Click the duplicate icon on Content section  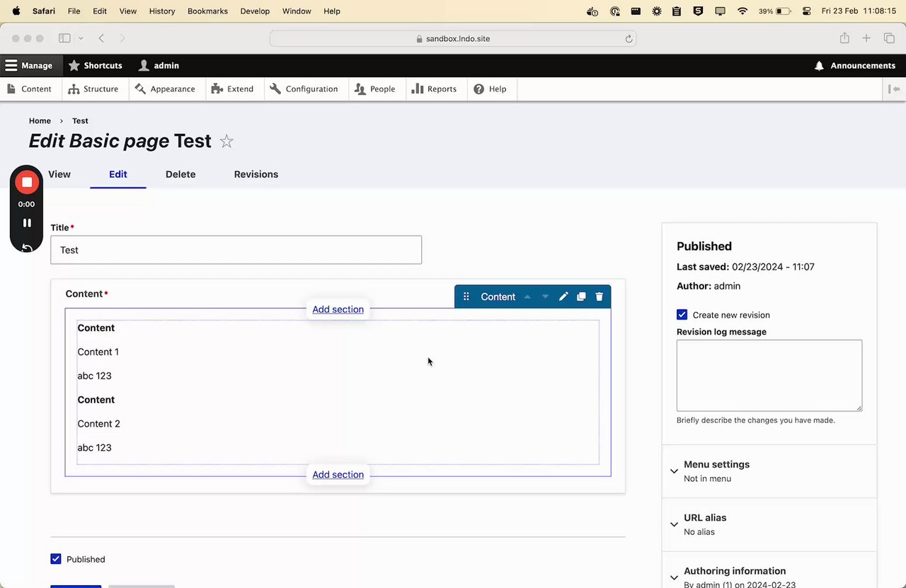point(581,296)
